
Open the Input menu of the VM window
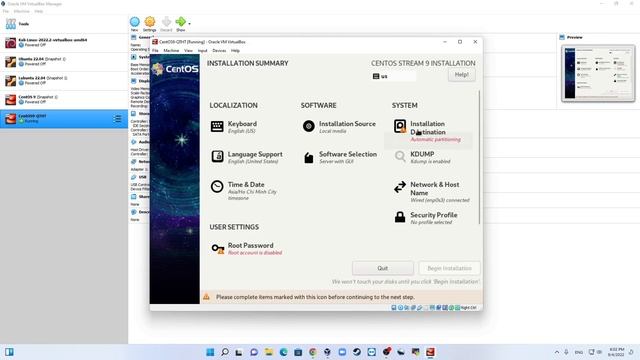coord(202,51)
